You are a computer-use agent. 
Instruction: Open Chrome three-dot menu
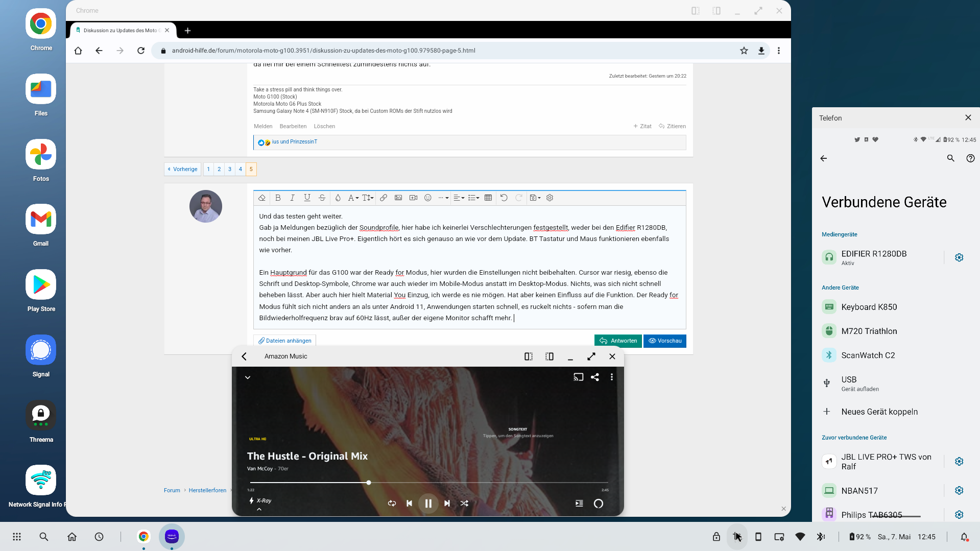pyautogui.click(x=779, y=51)
